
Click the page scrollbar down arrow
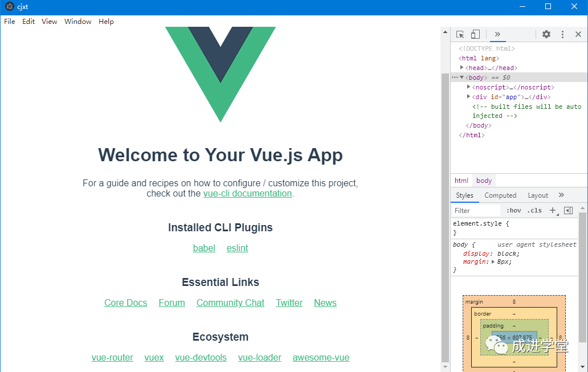click(445, 367)
